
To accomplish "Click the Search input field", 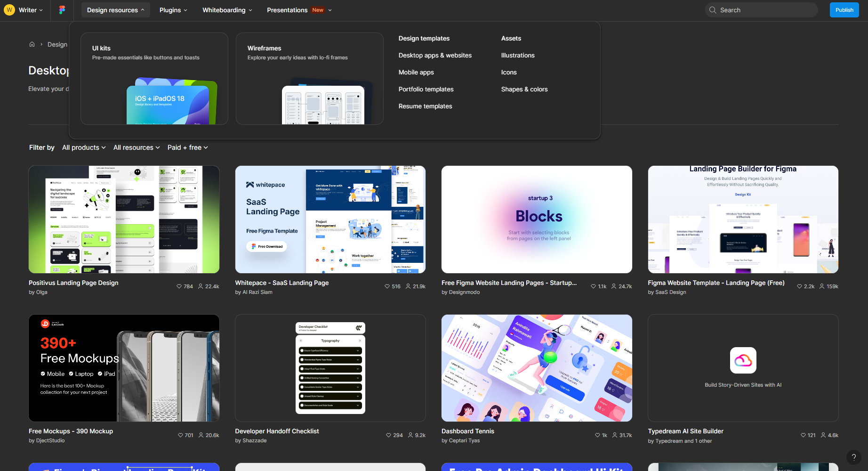I will click(761, 10).
